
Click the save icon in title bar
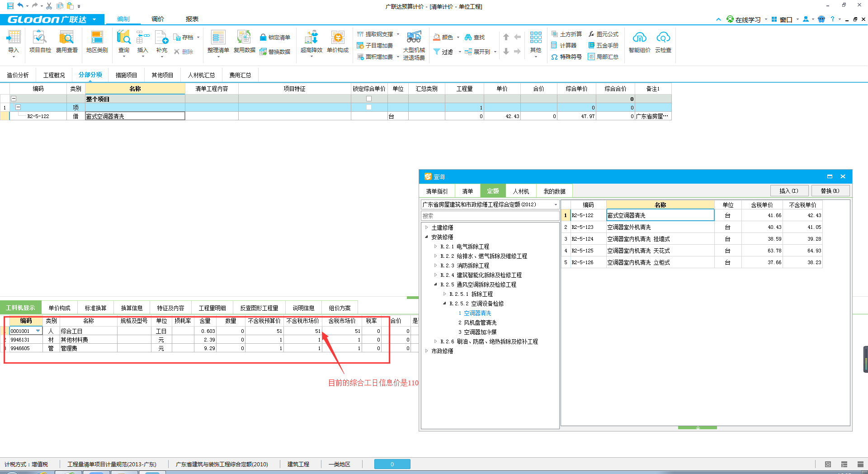click(x=10, y=6)
